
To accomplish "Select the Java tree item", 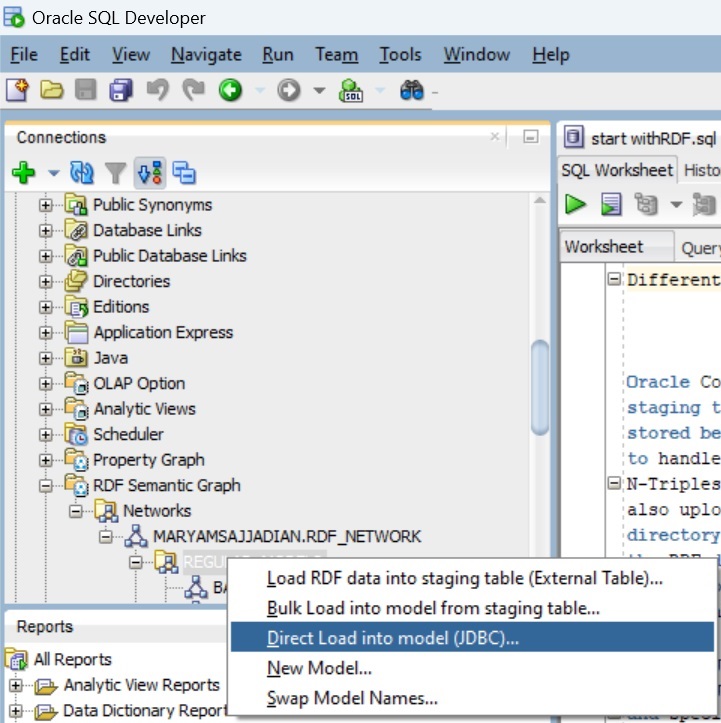I will tap(111, 358).
